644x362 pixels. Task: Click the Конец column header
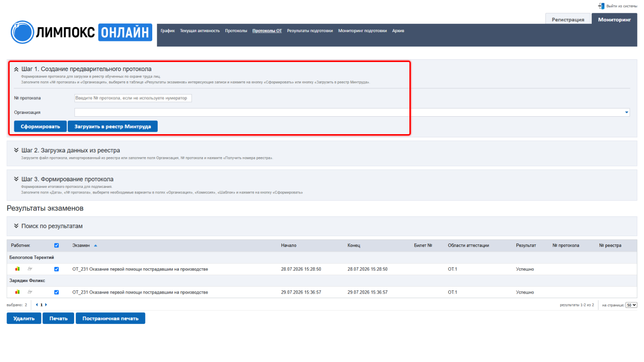pos(354,245)
